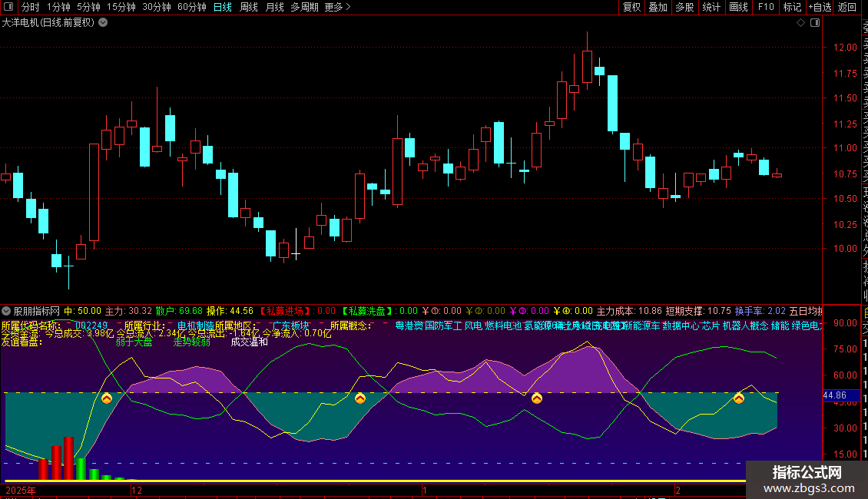868x499 pixels.
Task: Click the 12 month marker on time axis
Action: pos(137,490)
